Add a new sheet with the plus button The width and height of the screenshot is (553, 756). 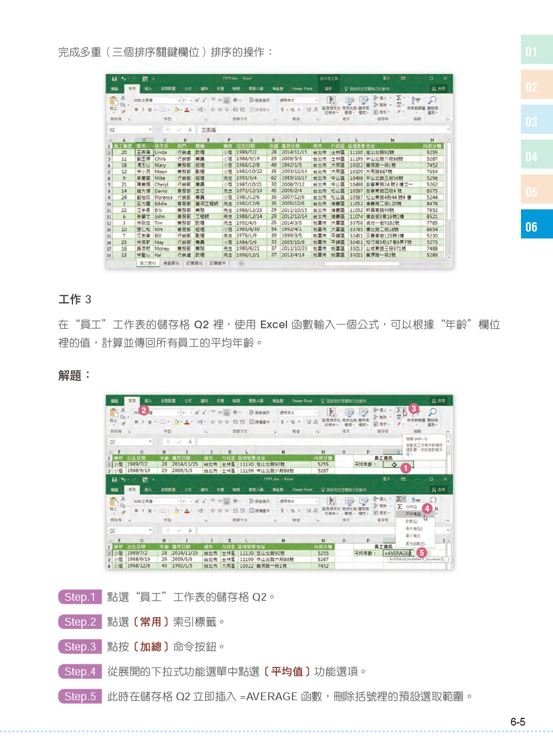coord(241,264)
